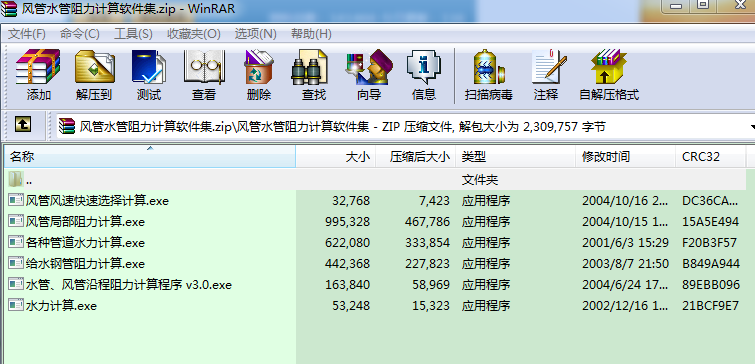The image size is (755, 364).
Task: Select file 风管局部阻力计算.exe
Action: (85, 221)
